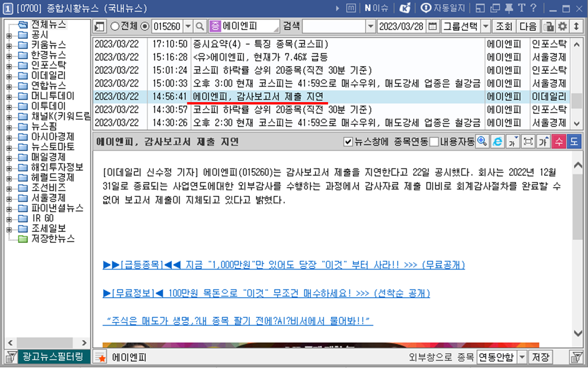Click the filter icon beside 광고뉴스필터링
588x368 pixels.
pos(11,357)
